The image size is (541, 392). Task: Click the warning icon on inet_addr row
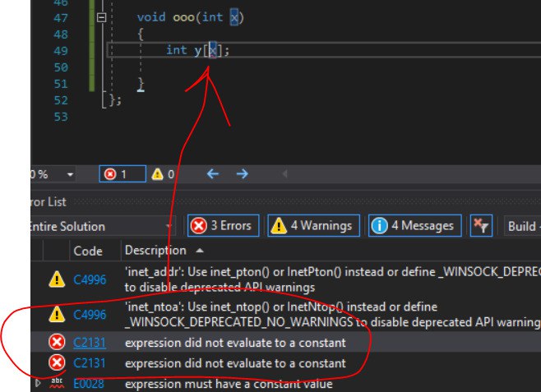point(57,279)
